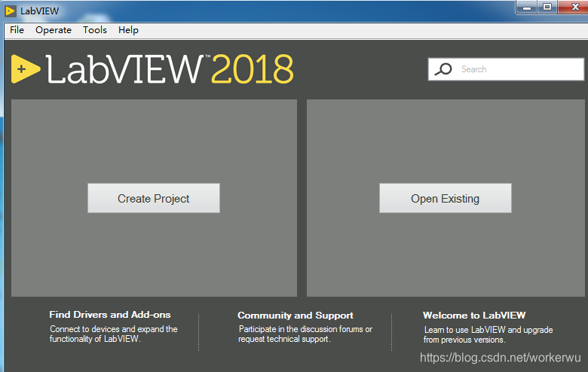The width and height of the screenshot is (588, 372).
Task: Click the Open Existing button
Action: click(445, 198)
